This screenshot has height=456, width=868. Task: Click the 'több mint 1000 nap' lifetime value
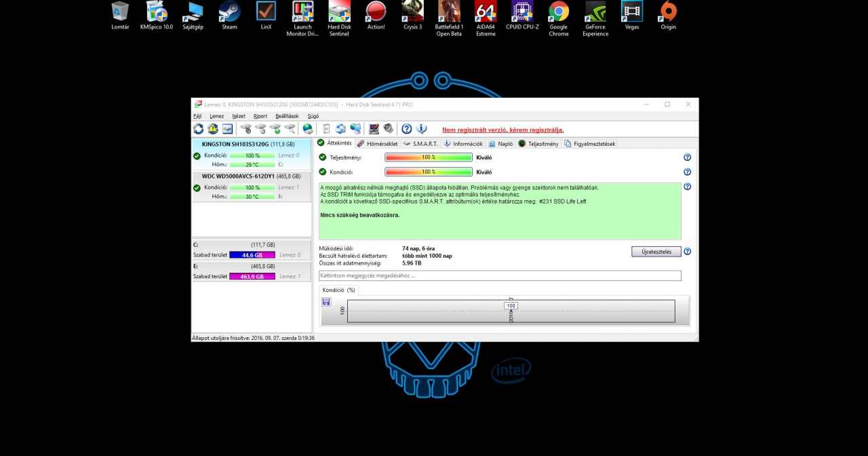427,256
